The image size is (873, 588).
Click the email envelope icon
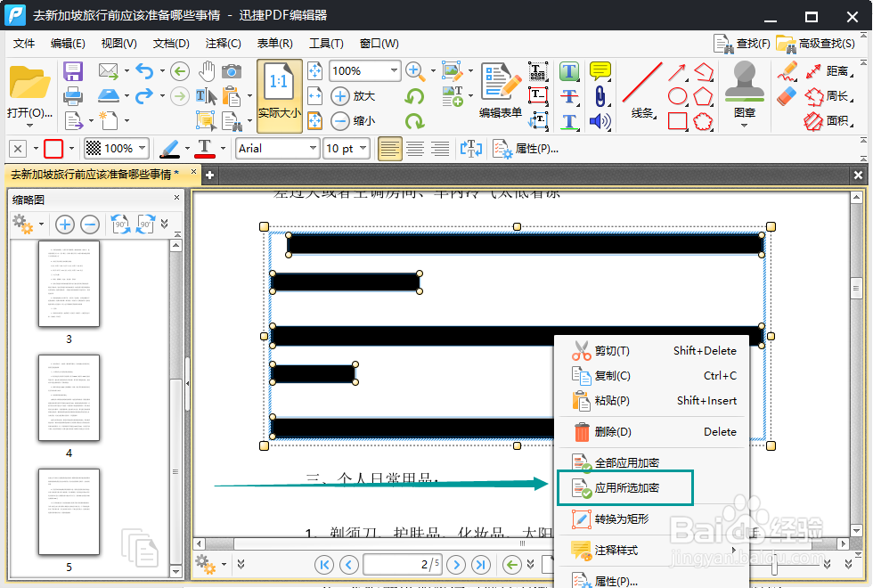[x=108, y=70]
